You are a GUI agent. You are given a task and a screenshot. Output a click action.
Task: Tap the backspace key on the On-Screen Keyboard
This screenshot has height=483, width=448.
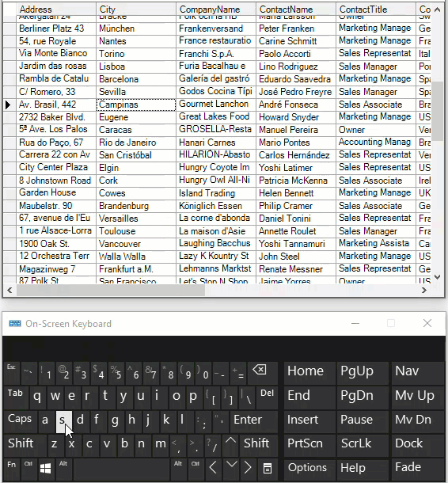(262, 374)
